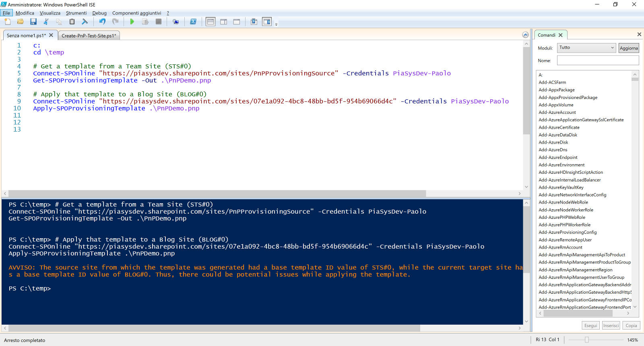644x346 pixels.
Task: Click line number 13 in the editor
Action: coord(17,130)
